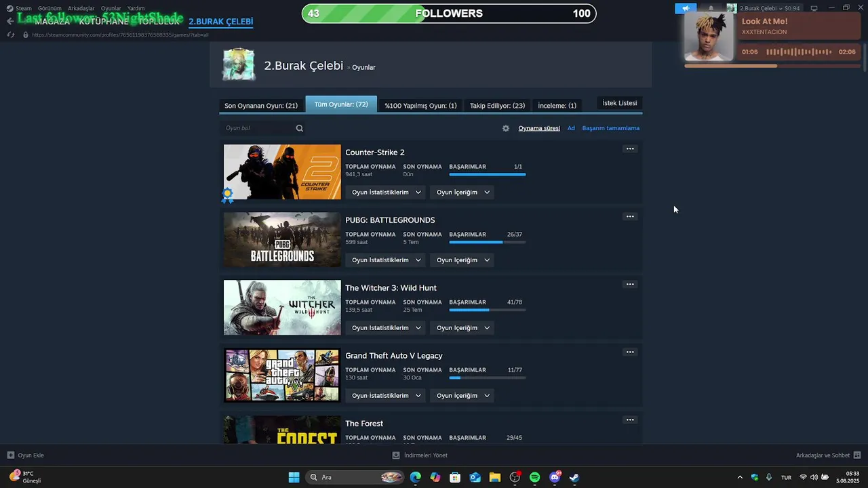Show hidden system tray icons

(740, 477)
